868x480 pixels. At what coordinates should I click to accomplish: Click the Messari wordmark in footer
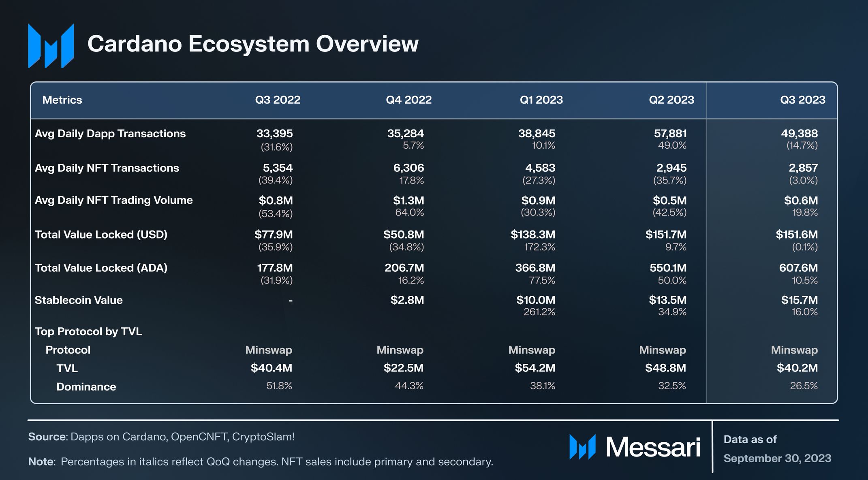653,448
